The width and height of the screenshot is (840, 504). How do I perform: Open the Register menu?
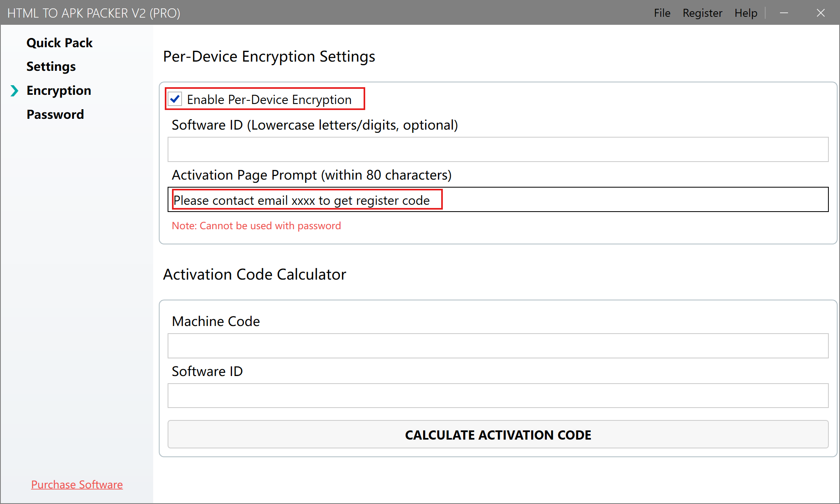702,13
